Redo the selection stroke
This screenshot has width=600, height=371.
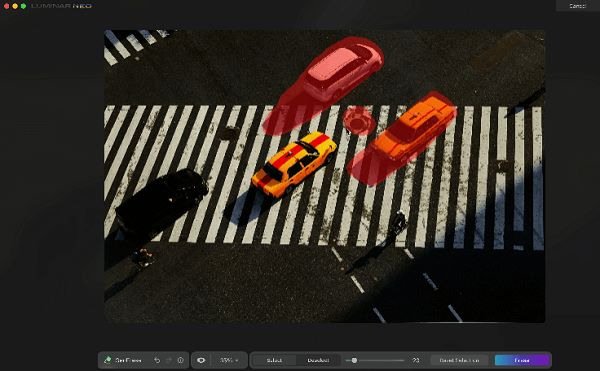tap(169, 360)
